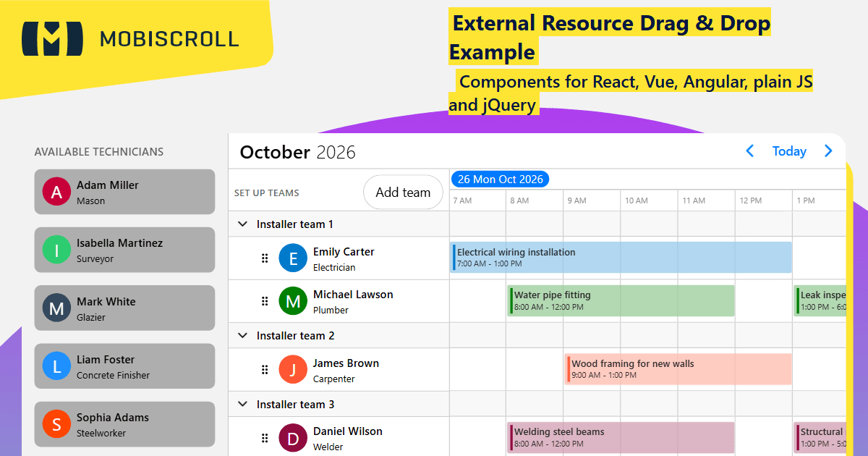This screenshot has height=456, width=868.
Task: Click Liam Foster's avatar
Action: pyautogui.click(x=56, y=366)
